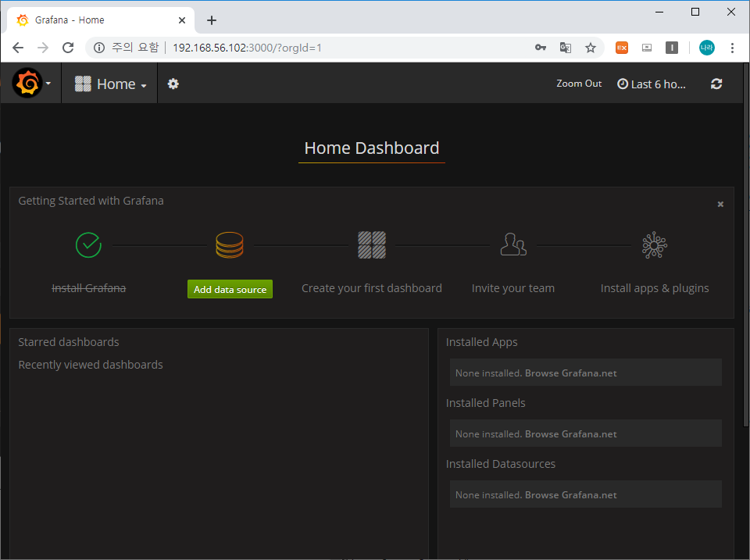Open Create your first dashboard link

(x=372, y=288)
